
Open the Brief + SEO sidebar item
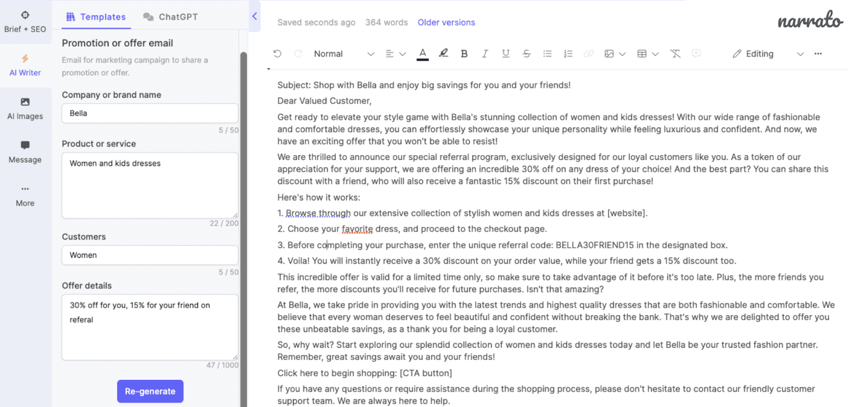click(25, 22)
